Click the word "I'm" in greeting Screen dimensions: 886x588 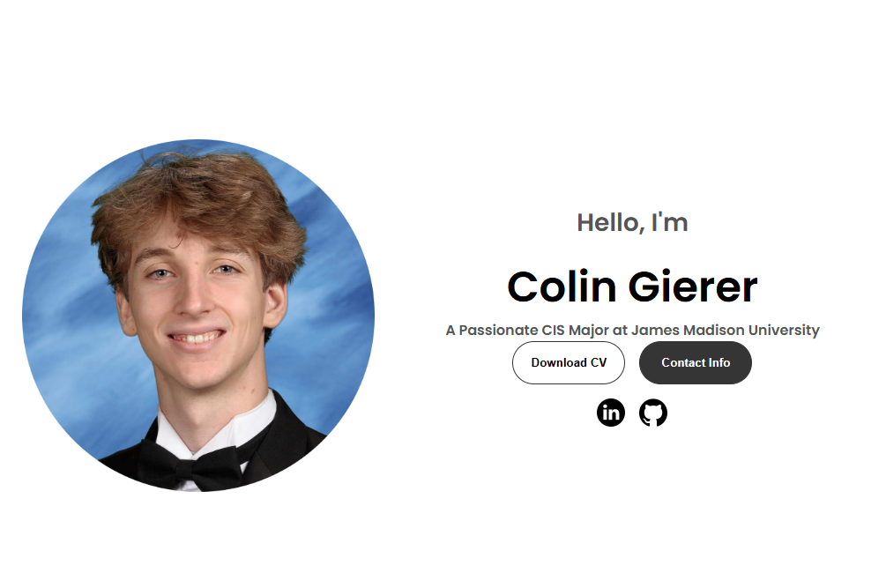point(670,222)
